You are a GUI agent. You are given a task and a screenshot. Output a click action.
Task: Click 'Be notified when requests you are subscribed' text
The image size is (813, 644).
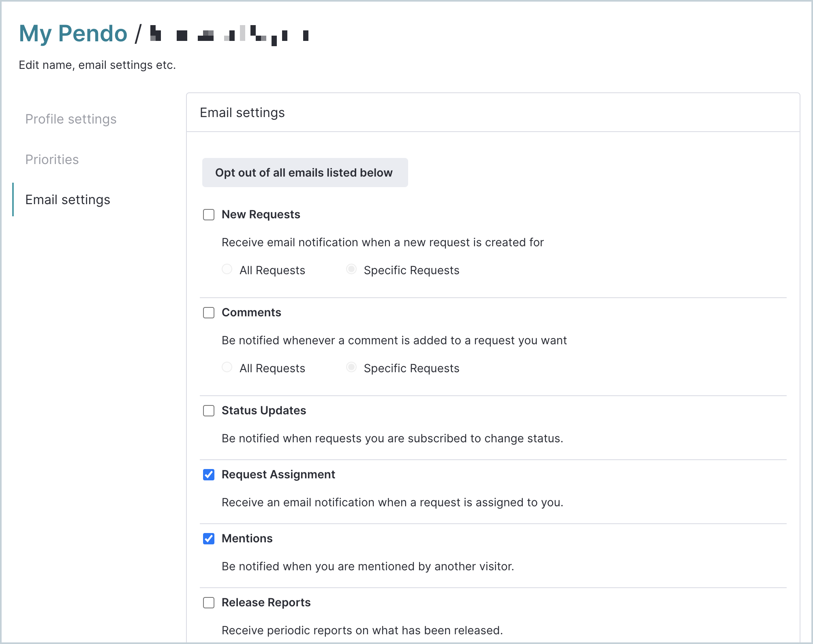click(392, 438)
